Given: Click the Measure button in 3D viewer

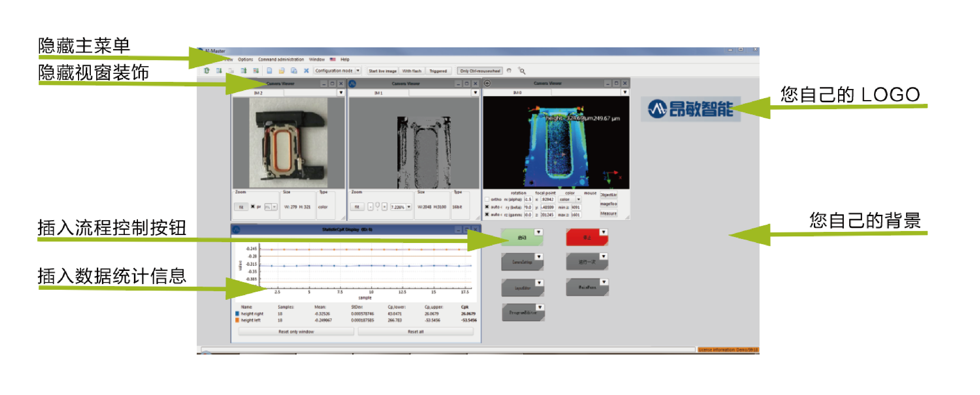Looking at the screenshot, I should coord(608,213).
